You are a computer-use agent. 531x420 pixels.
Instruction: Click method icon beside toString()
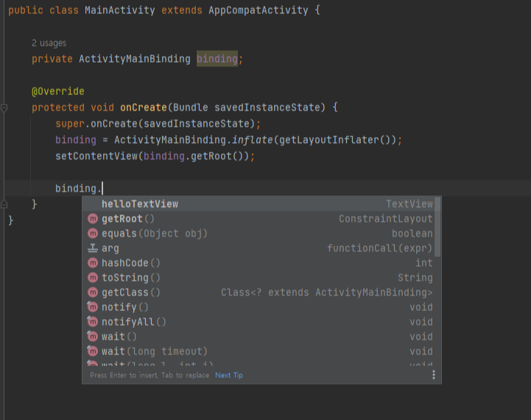pos(93,278)
